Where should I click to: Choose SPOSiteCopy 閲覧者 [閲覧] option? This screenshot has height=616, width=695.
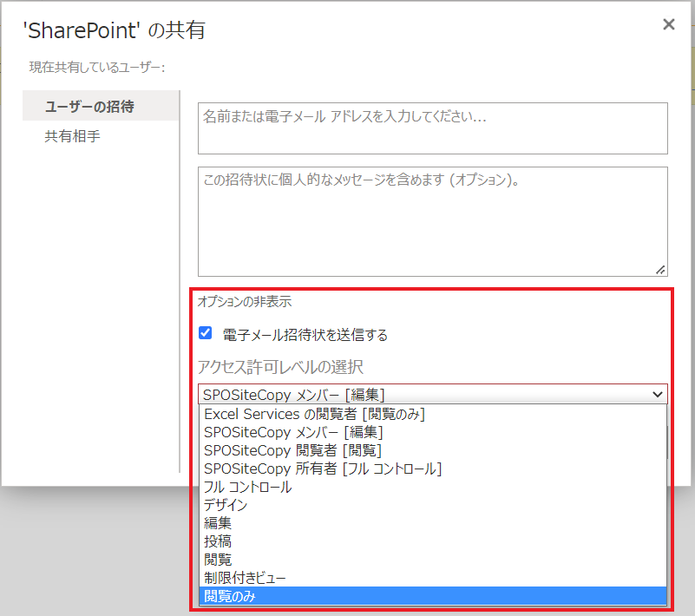click(433, 450)
